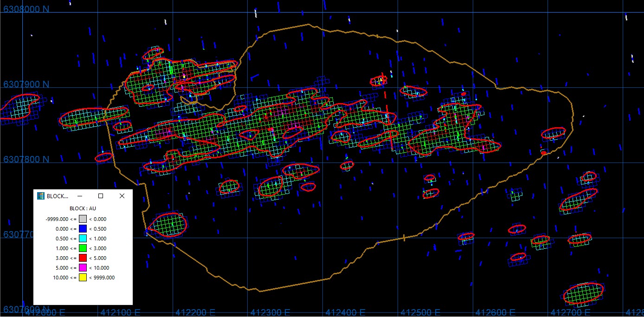
Task: Pick the blue swatch for 0.000 to 0.500
Action: coord(83,229)
